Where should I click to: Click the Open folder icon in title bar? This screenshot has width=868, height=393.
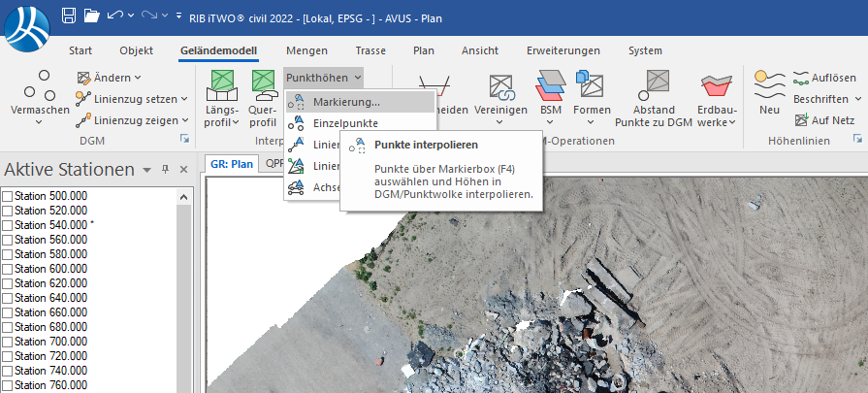pyautogui.click(x=92, y=16)
